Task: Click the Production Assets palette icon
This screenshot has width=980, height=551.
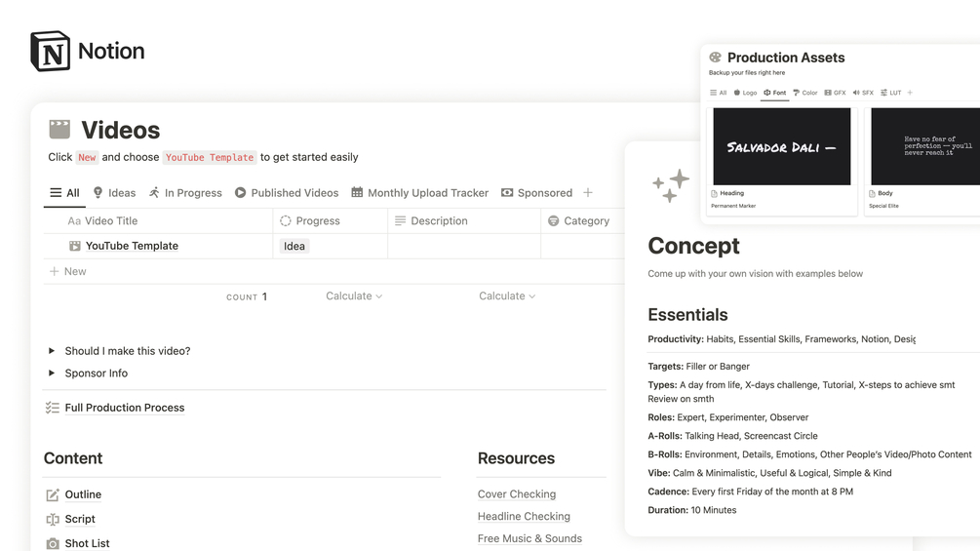Action: (x=715, y=58)
